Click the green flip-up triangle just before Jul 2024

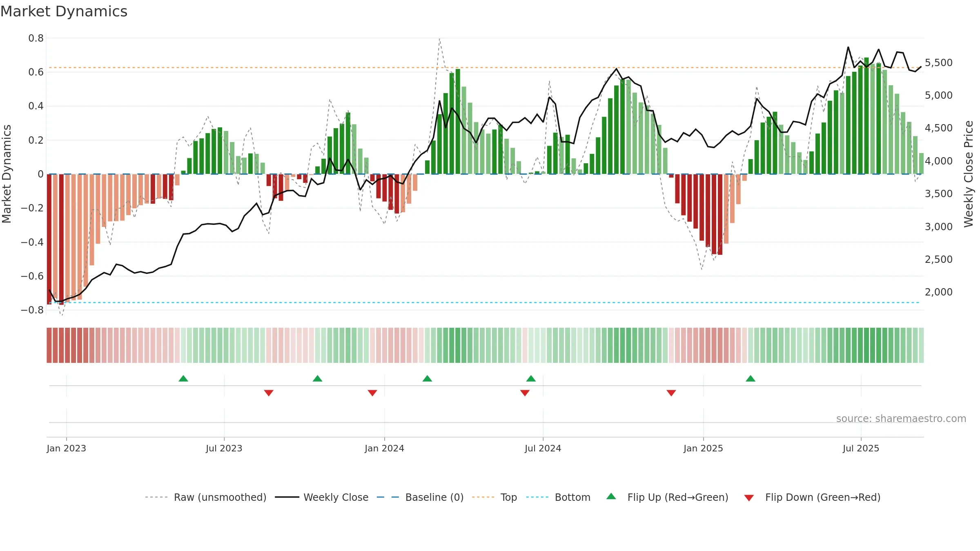[x=531, y=378]
